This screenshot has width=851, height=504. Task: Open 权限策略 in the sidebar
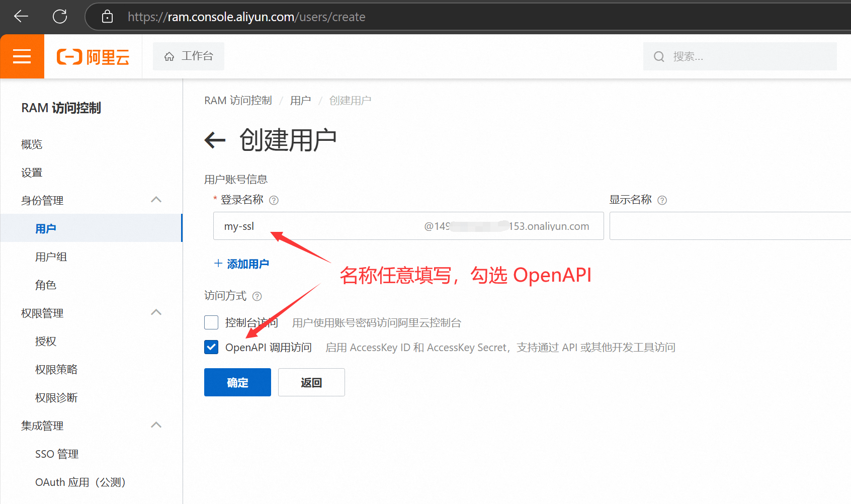coord(56,370)
